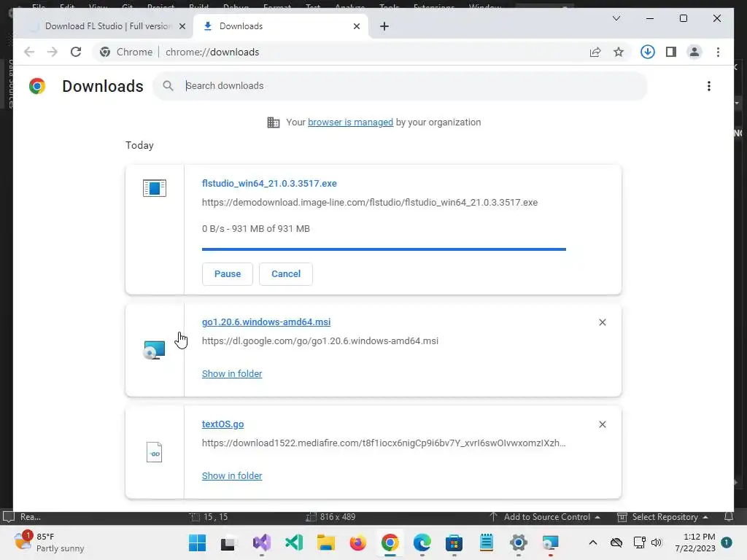This screenshot has height=560, width=747.
Task: Open File Explorer from the taskbar
Action: (x=326, y=542)
